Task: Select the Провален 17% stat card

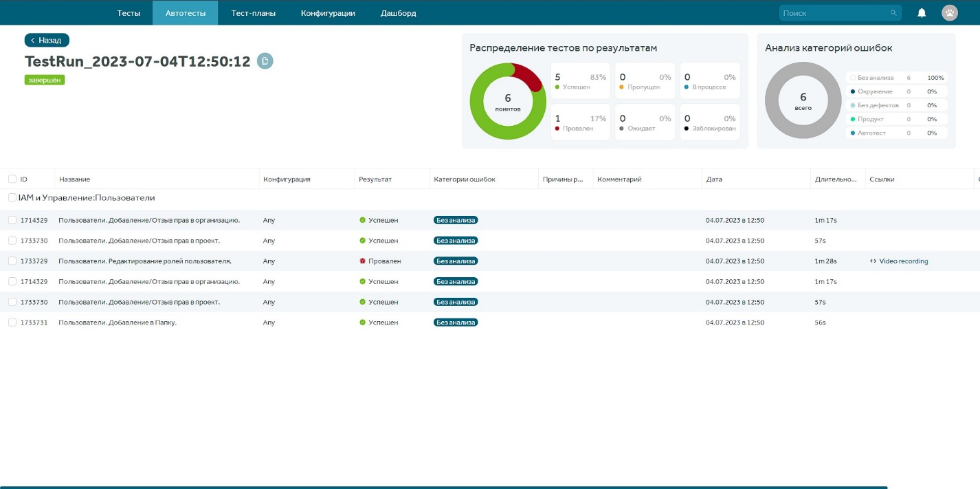Action: 581,122
